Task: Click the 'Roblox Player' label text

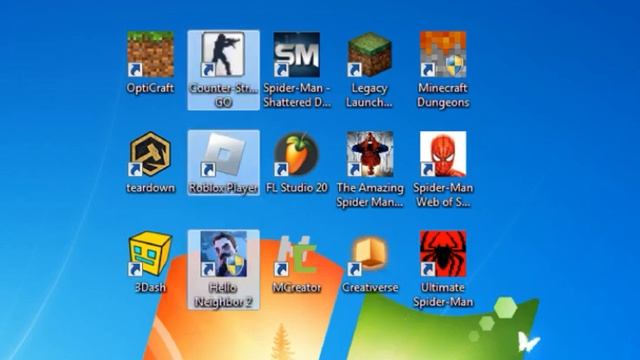Action: pyautogui.click(x=223, y=188)
